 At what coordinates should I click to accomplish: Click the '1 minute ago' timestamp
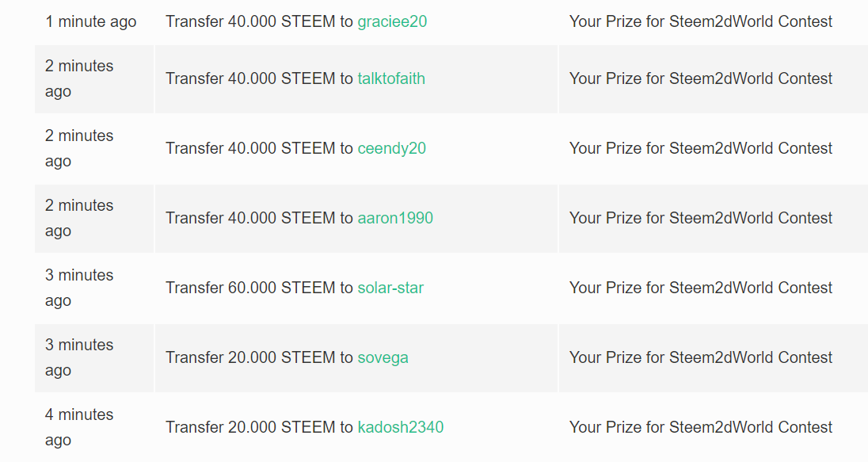[91, 21]
